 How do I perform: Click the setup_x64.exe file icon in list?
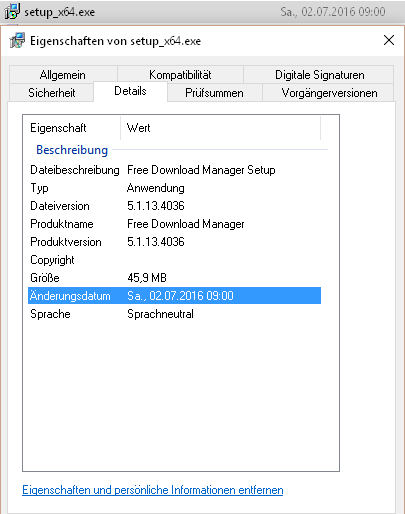[x=12, y=12]
